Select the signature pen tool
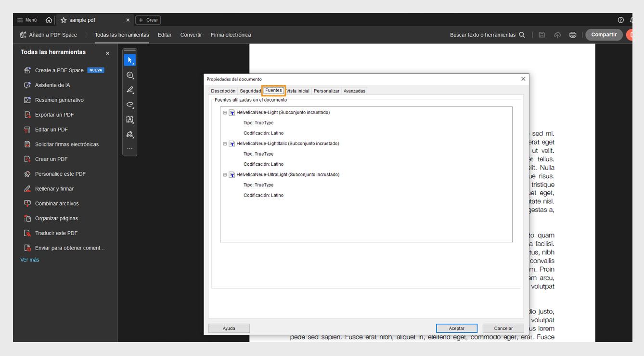 click(x=129, y=134)
